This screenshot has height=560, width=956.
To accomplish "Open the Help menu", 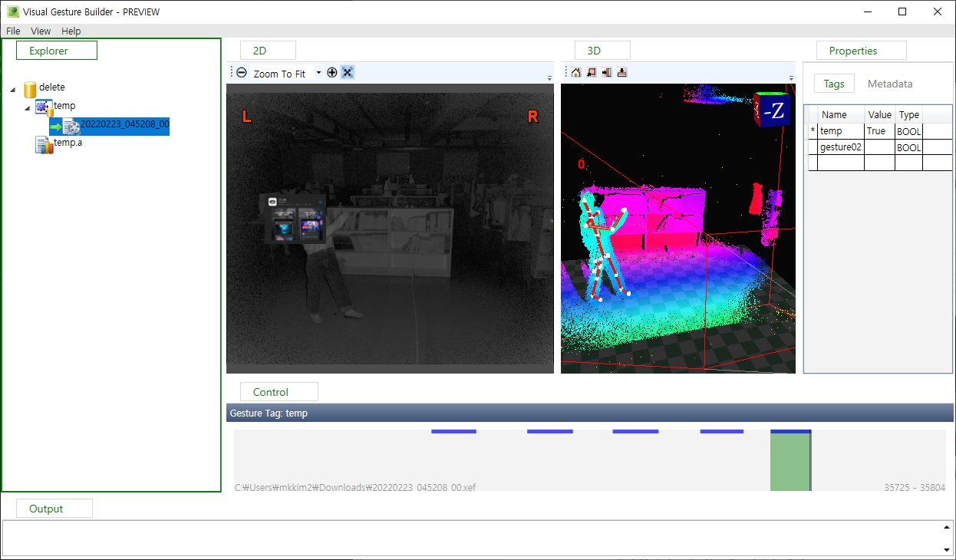I will pos(71,31).
